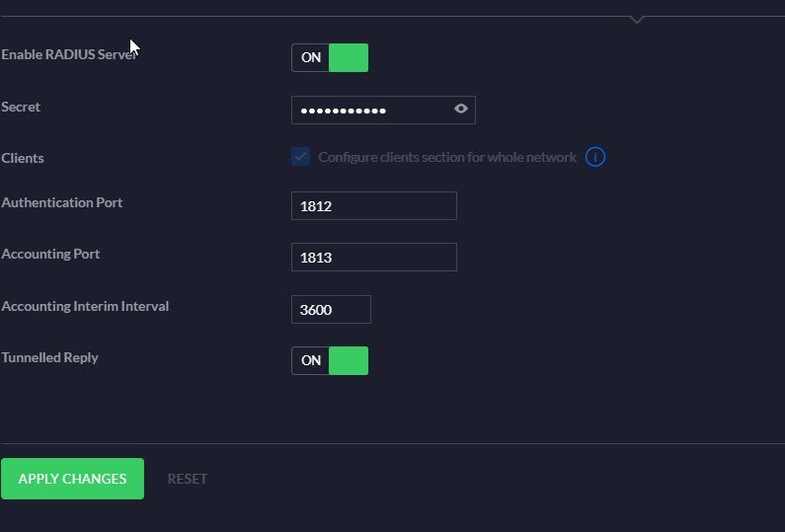Screen dimensions: 785x532
Task: Click the Enable RADIUS Server label
Action: [x=68, y=54]
